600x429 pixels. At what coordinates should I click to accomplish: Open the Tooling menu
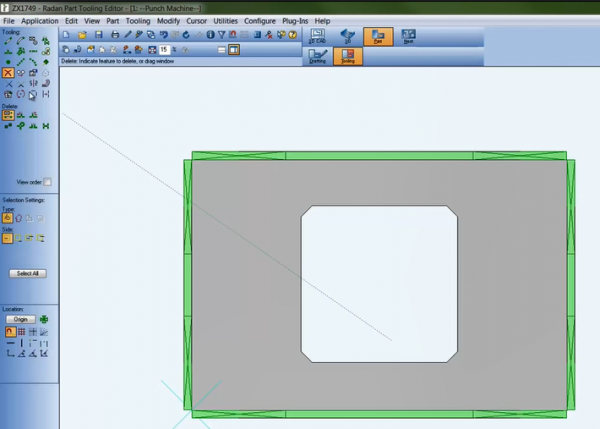pos(138,20)
